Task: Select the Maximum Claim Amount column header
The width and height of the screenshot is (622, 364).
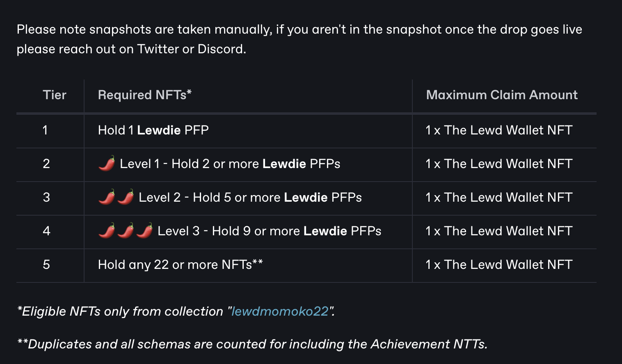Action: 502,95
